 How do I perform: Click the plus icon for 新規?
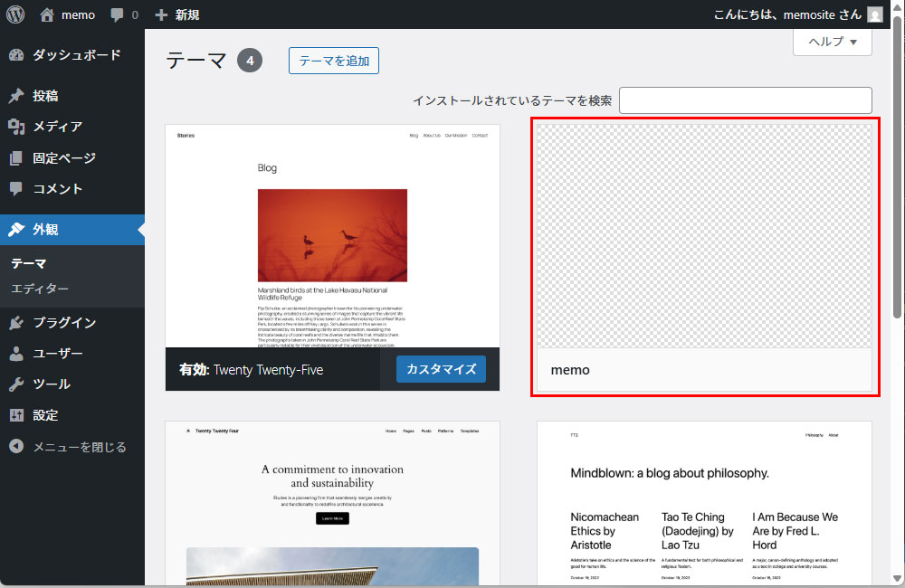161,15
